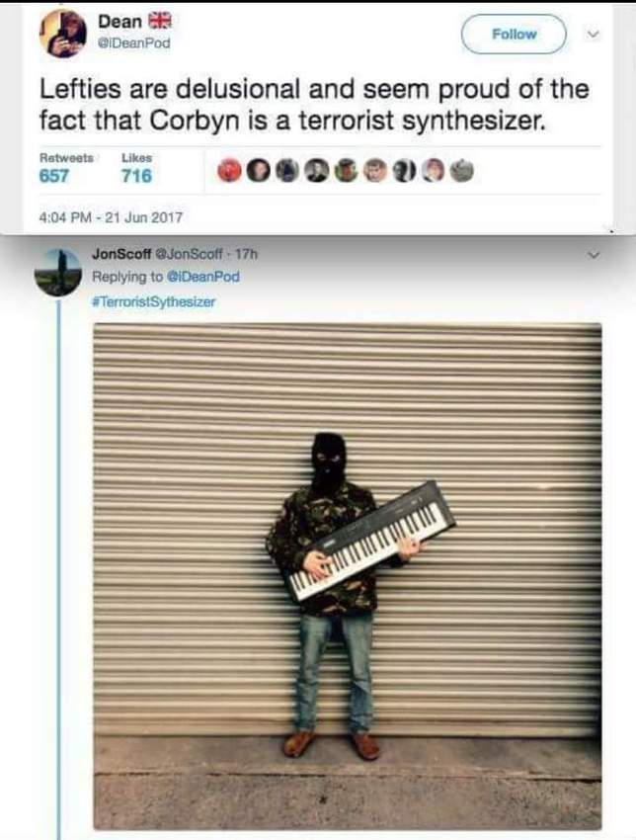
Task: Click the third liker avatar
Action: point(287,171)
